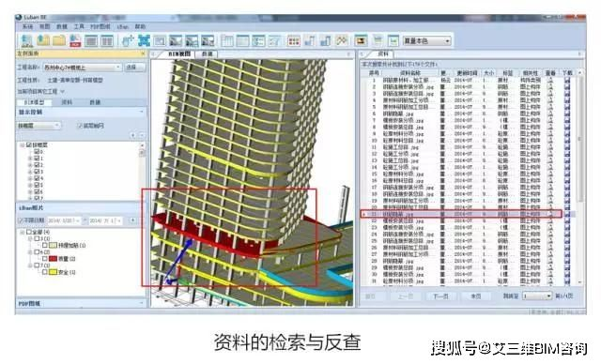Click the 资料名称 column header
The image size is (601, 364).
click(x=409, y=72)
